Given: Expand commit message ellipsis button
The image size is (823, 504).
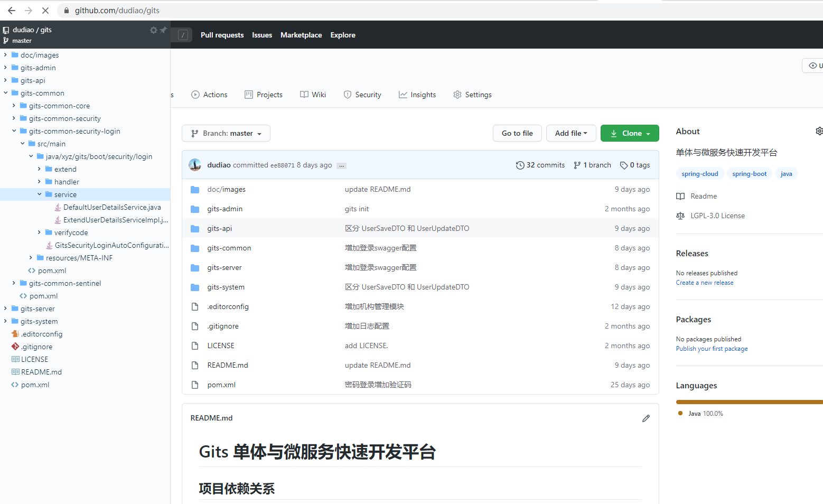Looking at the screenshot, I should (342, 166).
